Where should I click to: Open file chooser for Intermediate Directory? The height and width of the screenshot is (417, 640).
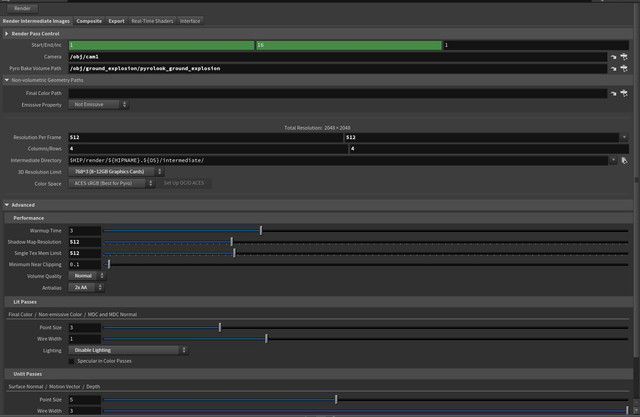pos(624,161)
